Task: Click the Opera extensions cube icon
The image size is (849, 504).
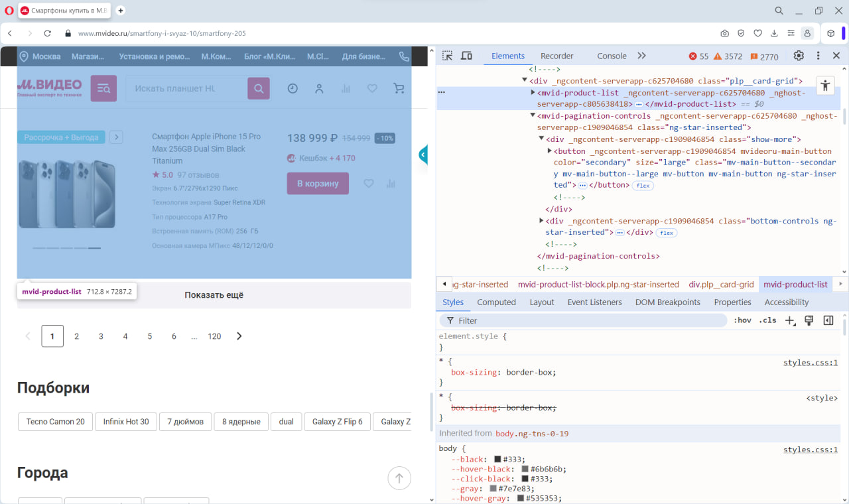Action: 830,33
